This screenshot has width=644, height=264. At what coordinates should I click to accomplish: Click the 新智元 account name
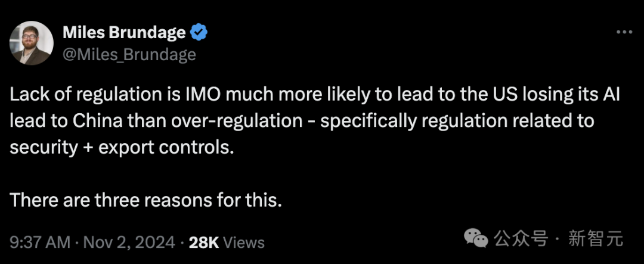596,239
